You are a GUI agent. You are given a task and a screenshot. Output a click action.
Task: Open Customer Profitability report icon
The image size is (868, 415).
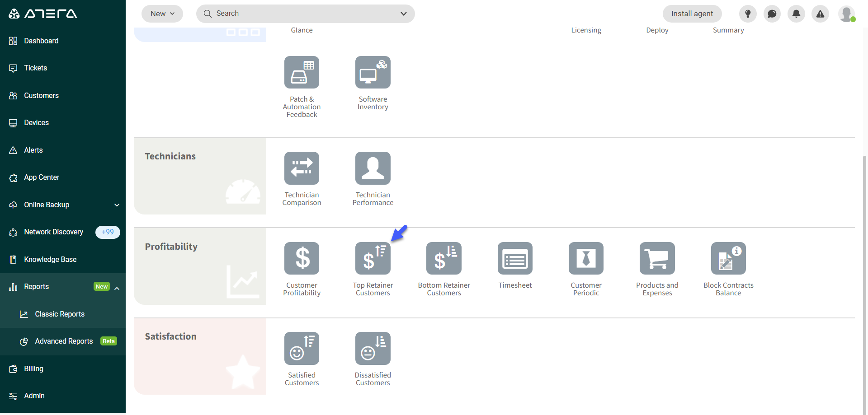tap(302, 258)
